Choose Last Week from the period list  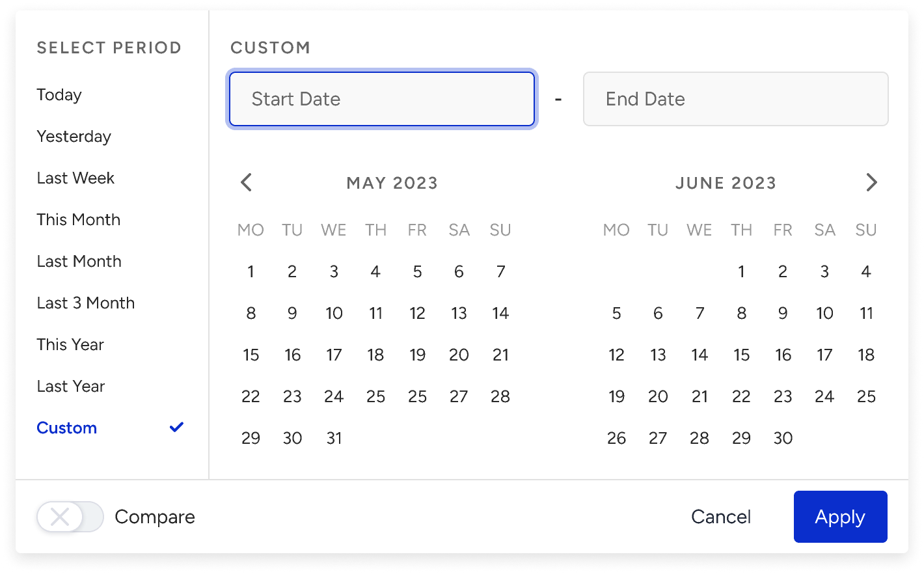[x=75, y=178]
